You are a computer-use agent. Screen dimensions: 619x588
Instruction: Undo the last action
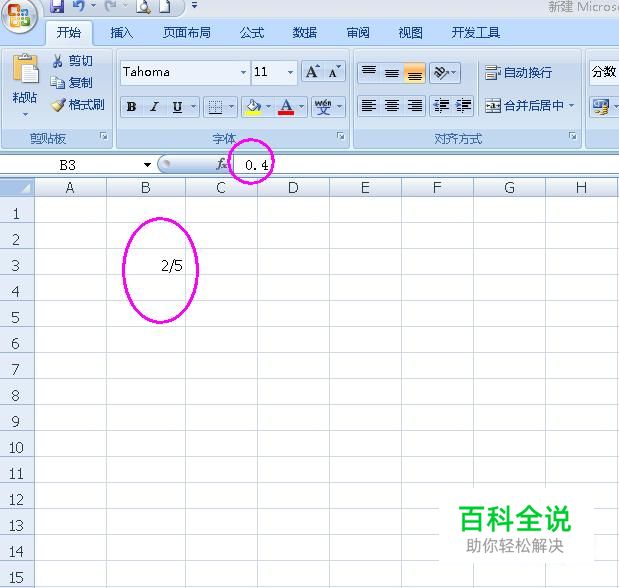point(79,6)
